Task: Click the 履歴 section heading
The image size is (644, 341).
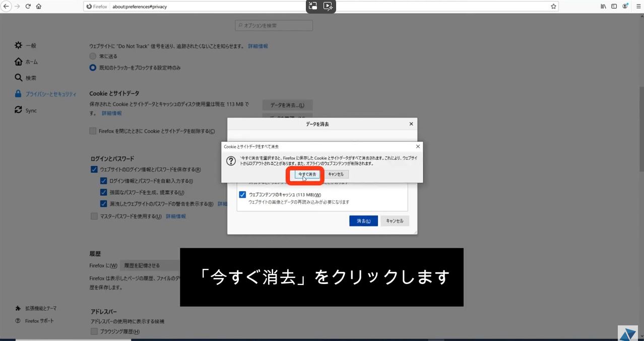Action: pos(96,254)
